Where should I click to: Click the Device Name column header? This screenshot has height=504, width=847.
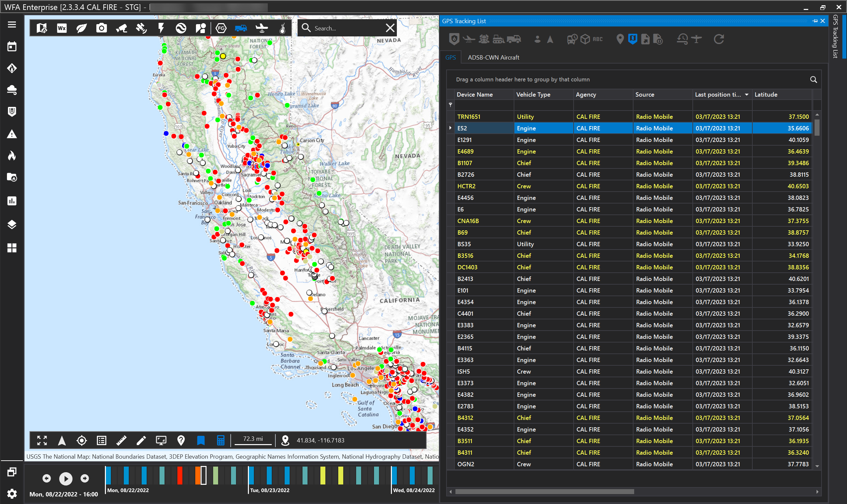474,95
